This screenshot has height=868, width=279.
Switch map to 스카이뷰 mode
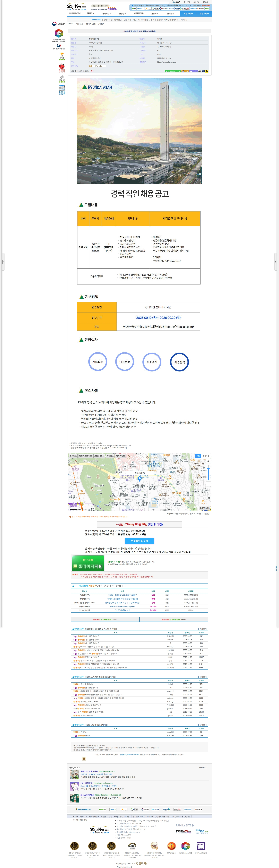pos(206,456)
